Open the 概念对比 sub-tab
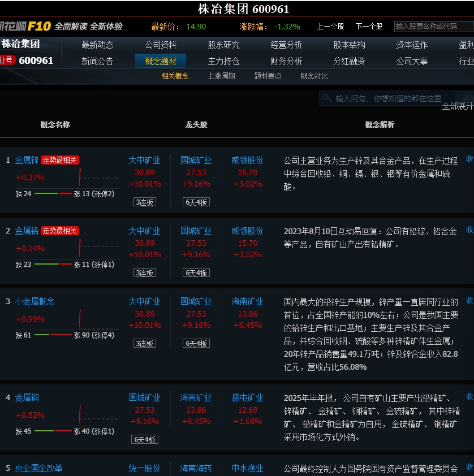Screen dimensions: 474x476 pyautogui.click(x=314, y=76)
